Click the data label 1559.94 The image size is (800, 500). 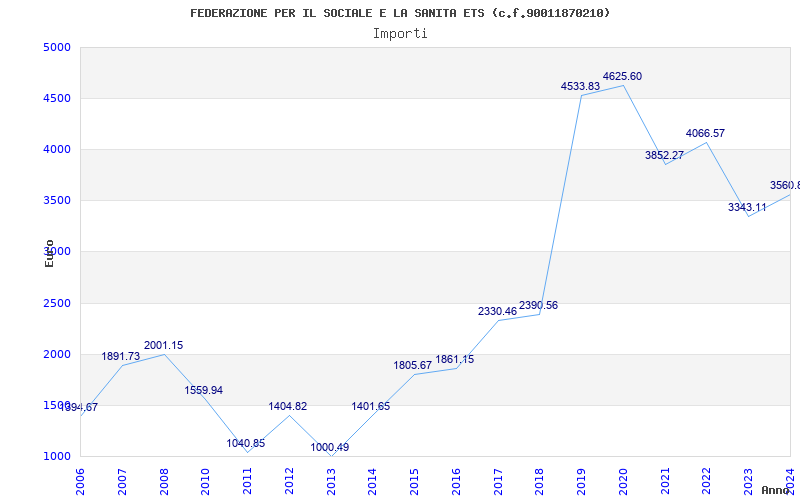[204, 390]
